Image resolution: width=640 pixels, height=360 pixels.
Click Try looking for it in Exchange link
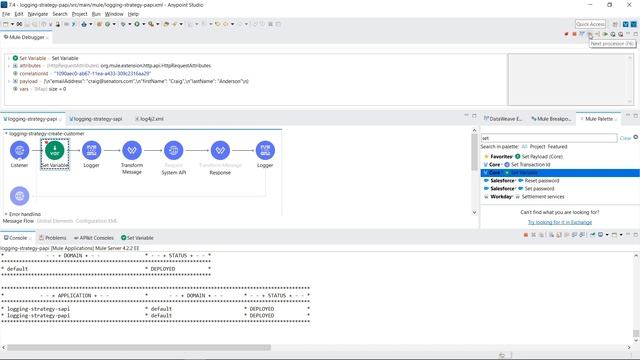coord(560,222)
